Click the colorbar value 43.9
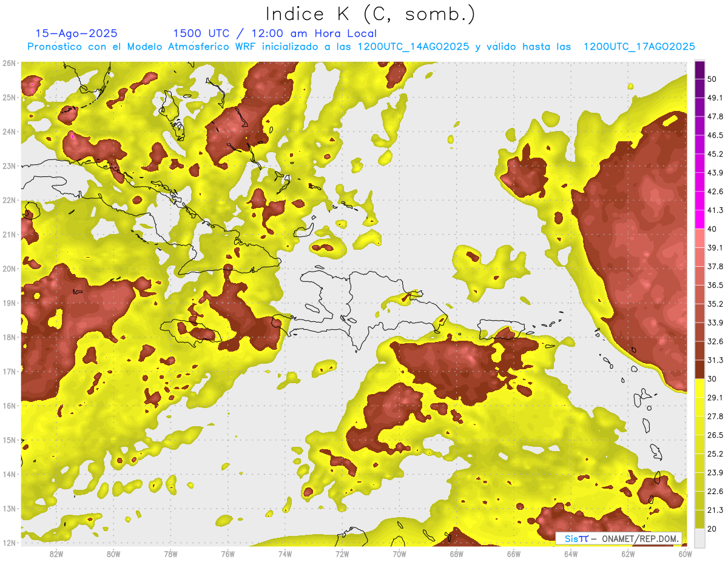The image size is (728, 562). pyautogui.click(x=715, y=173)
